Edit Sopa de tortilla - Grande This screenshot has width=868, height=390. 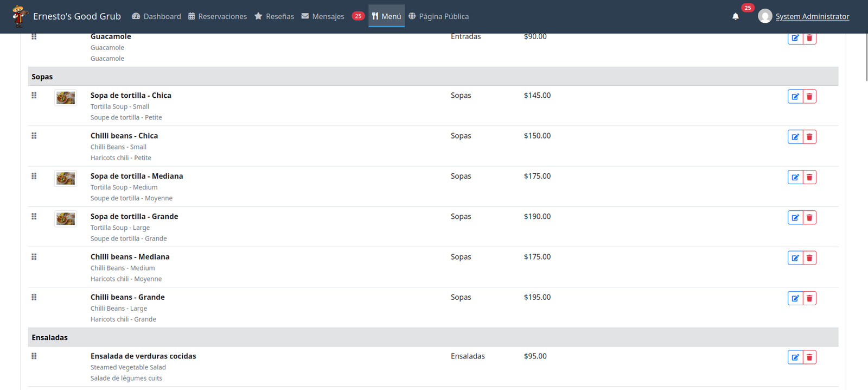pyautogui.click(x=795, y=218)
